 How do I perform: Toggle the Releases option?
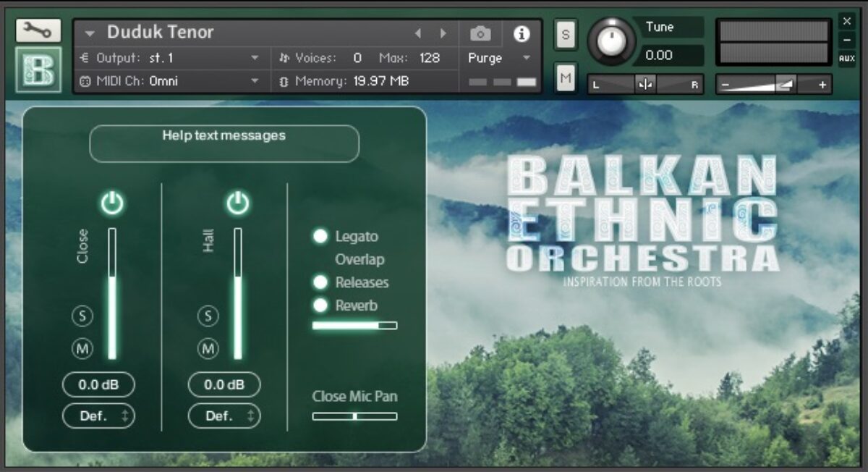pos(320,282)
